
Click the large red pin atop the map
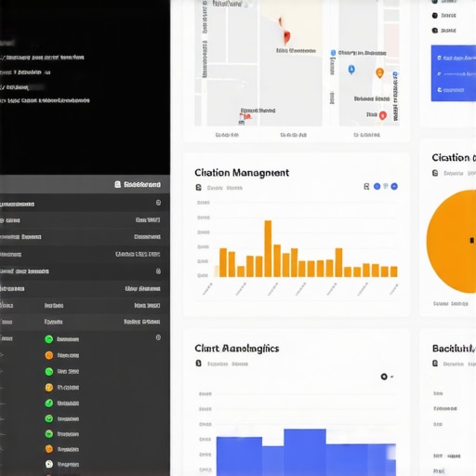(286, 36)
